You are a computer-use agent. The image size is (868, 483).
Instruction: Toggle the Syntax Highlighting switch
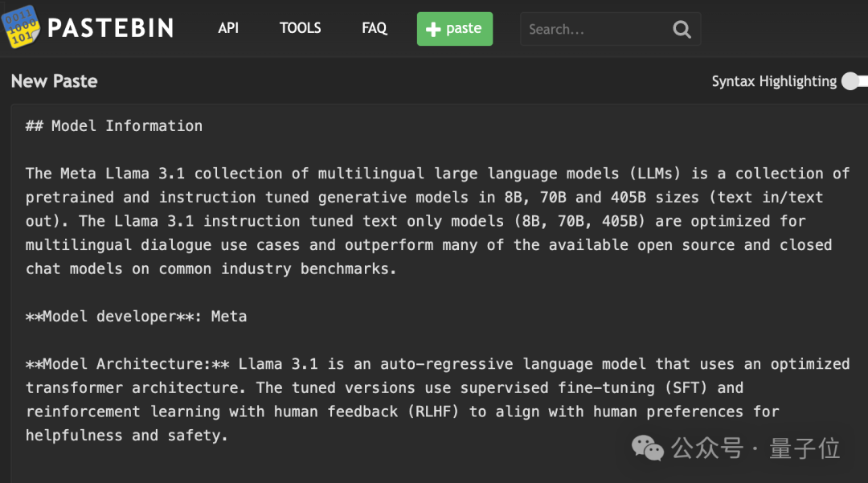(x=854, y=81)
